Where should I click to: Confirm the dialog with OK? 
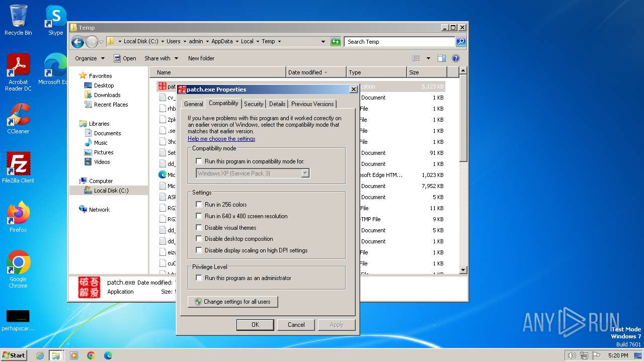[255, 325]
